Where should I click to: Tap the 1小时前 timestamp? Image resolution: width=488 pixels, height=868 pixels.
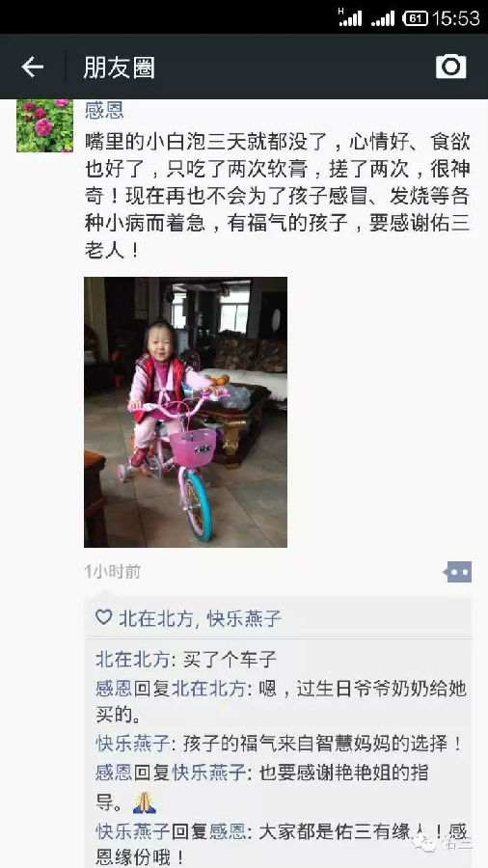tap(112, 572)
